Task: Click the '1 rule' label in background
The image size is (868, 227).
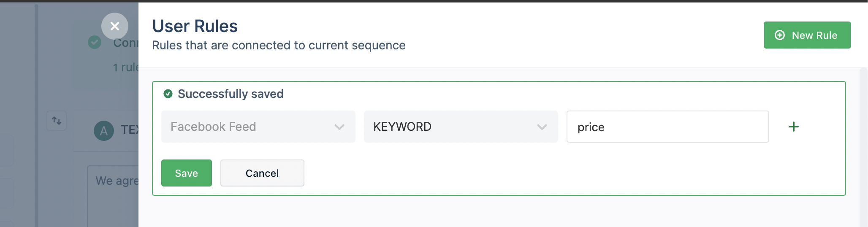Action: tap(126, 68)
